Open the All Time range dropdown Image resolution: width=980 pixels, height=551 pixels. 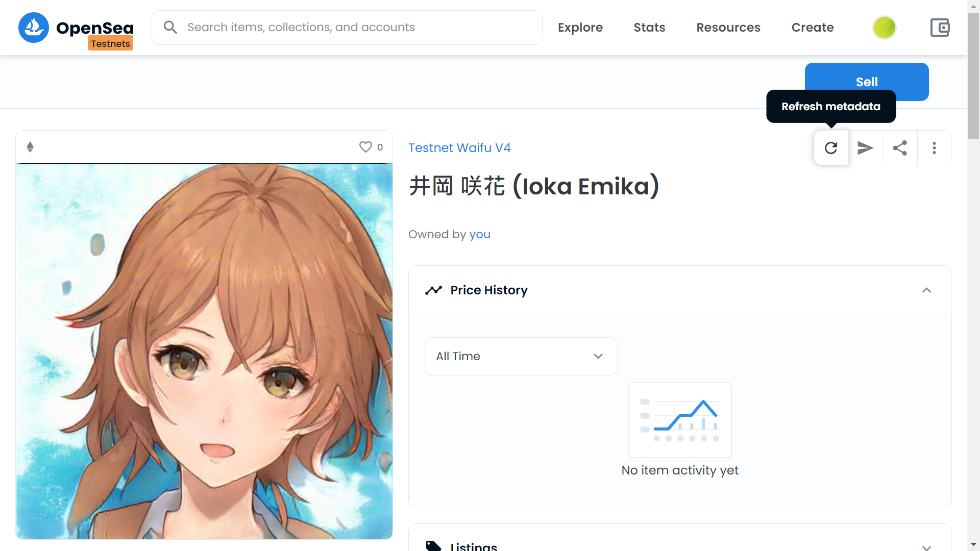pyautogui.click(x=521, y=356)
